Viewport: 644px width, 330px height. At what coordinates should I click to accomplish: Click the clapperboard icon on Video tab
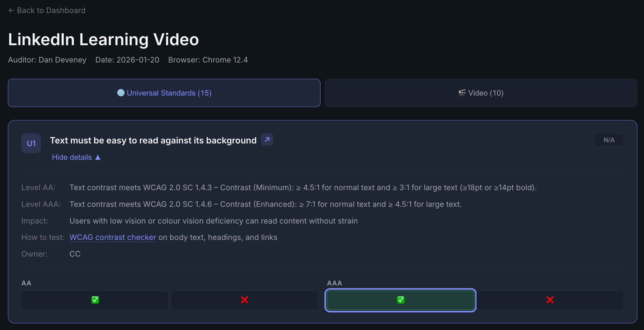[x=462, y=93]
